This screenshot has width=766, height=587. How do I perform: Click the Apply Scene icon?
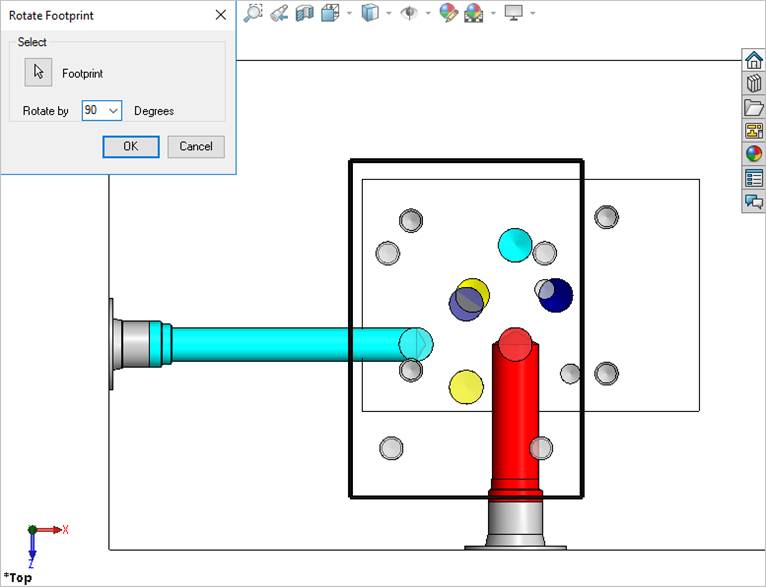point(473,13)
